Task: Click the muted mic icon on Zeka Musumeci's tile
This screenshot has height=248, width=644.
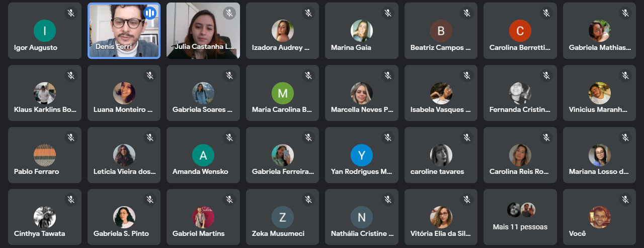Action: (308, 200)
